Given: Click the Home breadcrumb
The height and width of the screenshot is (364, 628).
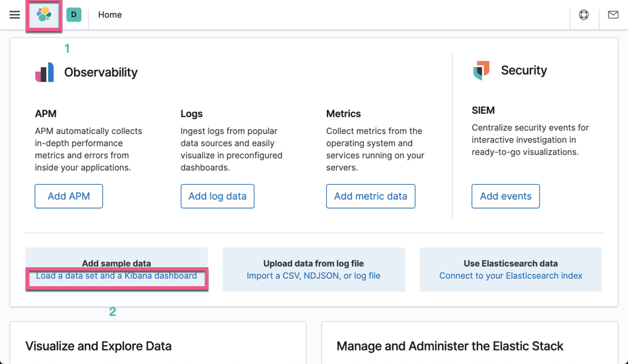Looking at the screenshot, I should click(x=110, y=15).
